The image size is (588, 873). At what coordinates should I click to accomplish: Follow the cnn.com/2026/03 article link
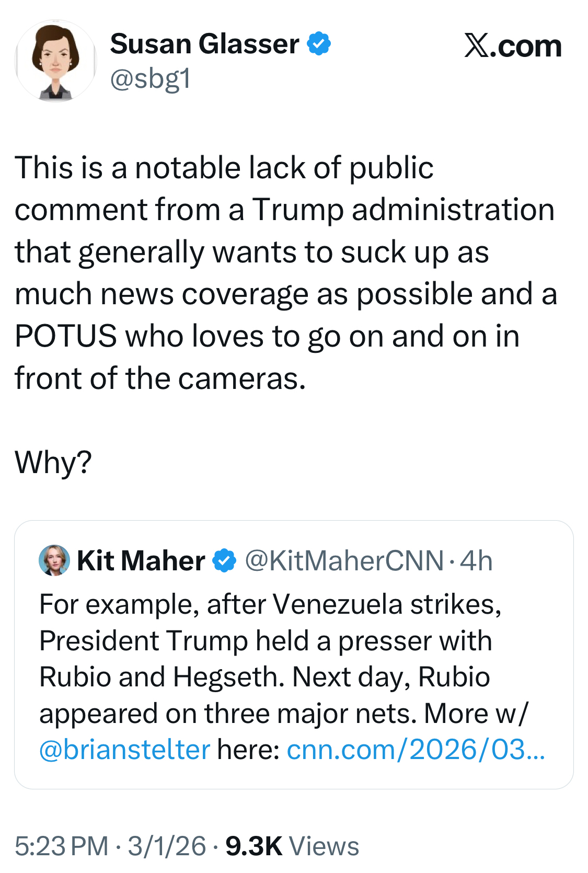(416, 750)
